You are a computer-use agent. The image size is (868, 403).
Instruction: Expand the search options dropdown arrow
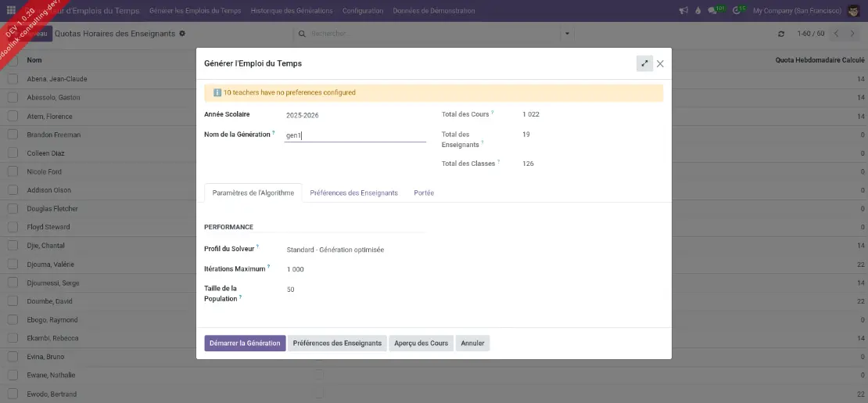coord(568,34)
